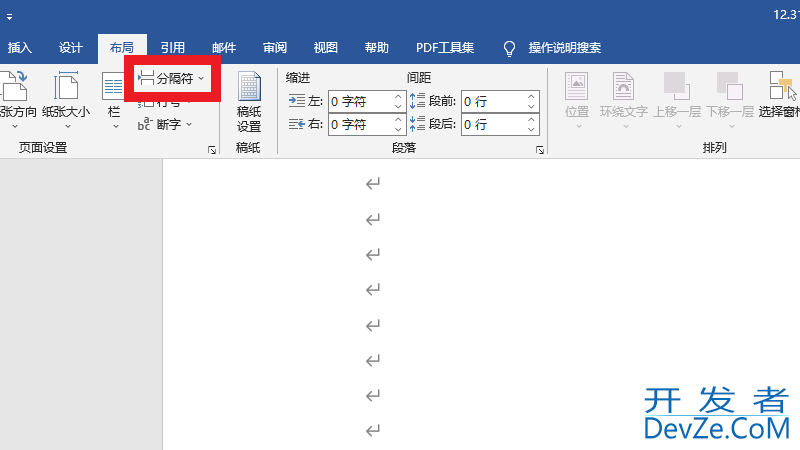Screen dimensions: 800x450
Task: Open the 选择窗格 selection pane
Action: pos(779,95)
